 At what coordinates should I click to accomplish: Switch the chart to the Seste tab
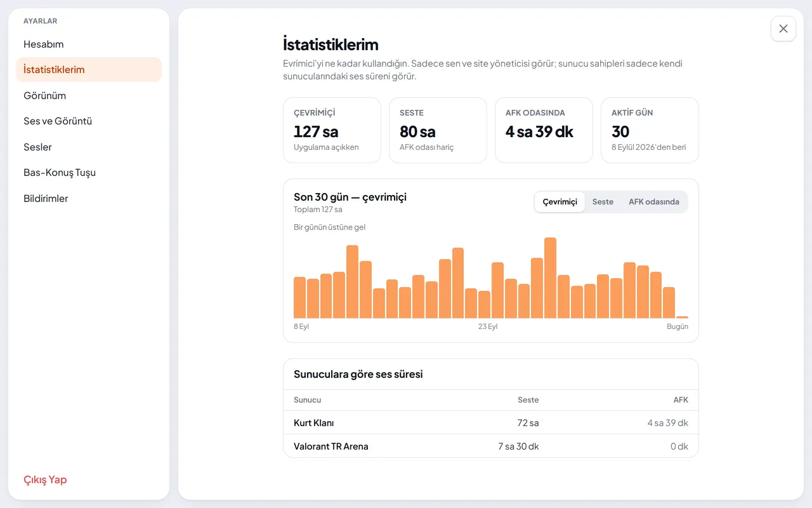point(603,202)
